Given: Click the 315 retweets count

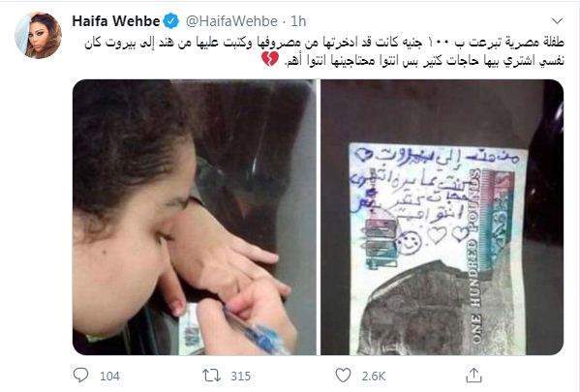Looking at the screenshot, I should (241, 377).
